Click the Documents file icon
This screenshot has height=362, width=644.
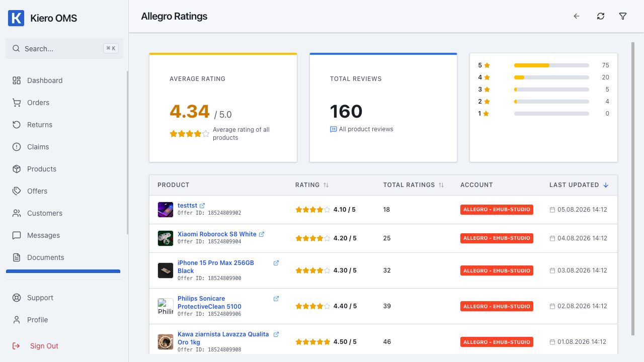pyautogui.click(x=17, y=257)
